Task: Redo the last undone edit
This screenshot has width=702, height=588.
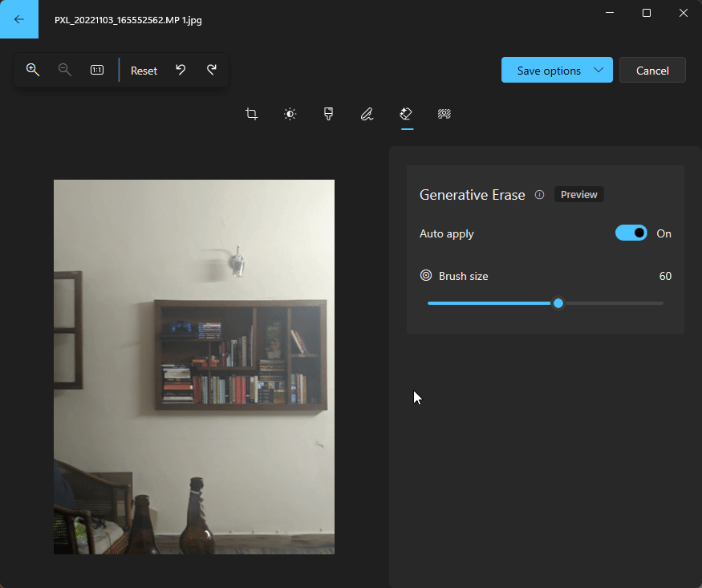Action: [212, 70]
